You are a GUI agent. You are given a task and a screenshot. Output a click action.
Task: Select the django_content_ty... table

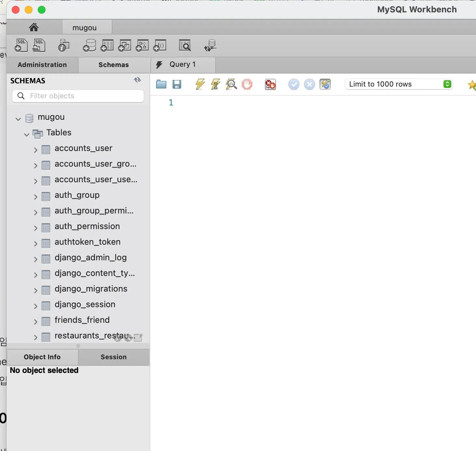[x=95, y=273]
